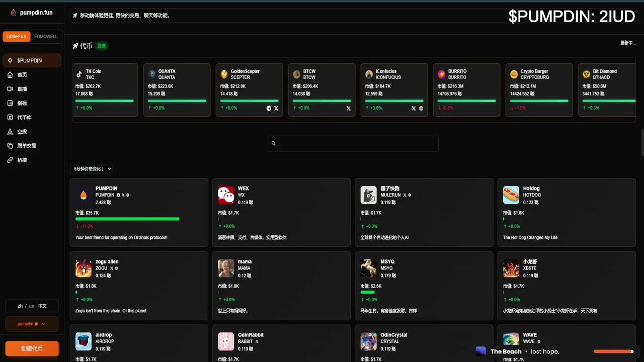Image resolution: width=644 pixels, height=362 pixels.
Task: Open the $PUMPDIN sidebar item
Action: tap(32, 60)
